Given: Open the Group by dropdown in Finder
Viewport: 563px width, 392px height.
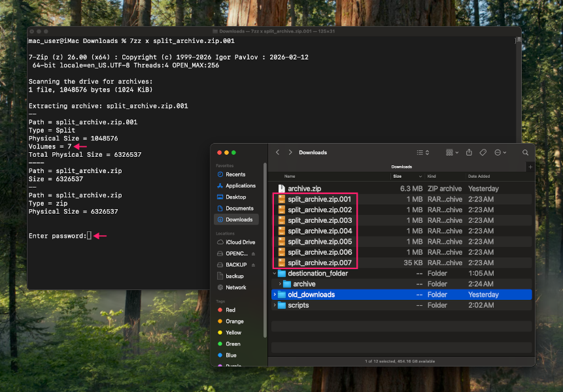Looking at the screenshot, I should (x=452, y=152).
